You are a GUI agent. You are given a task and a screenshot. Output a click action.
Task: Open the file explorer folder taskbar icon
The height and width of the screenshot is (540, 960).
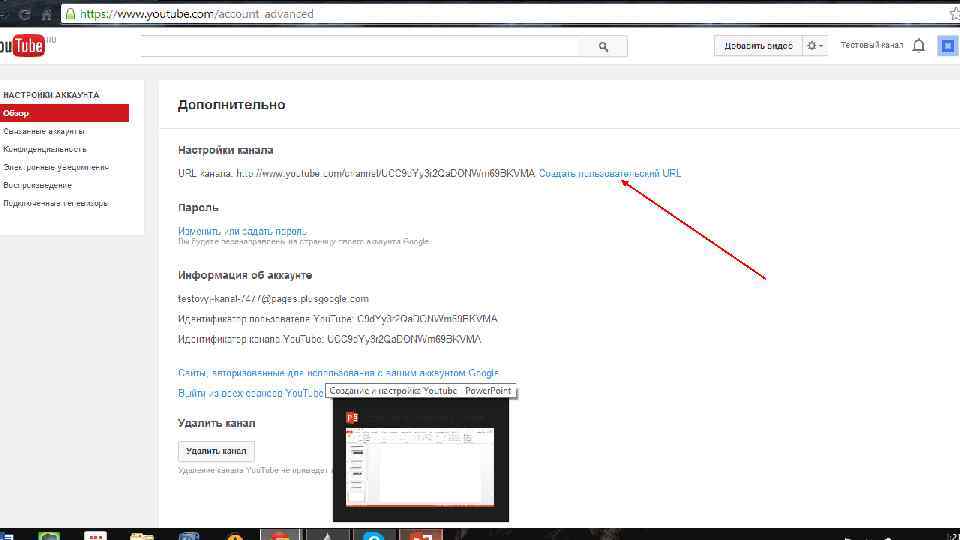(141, 536)
